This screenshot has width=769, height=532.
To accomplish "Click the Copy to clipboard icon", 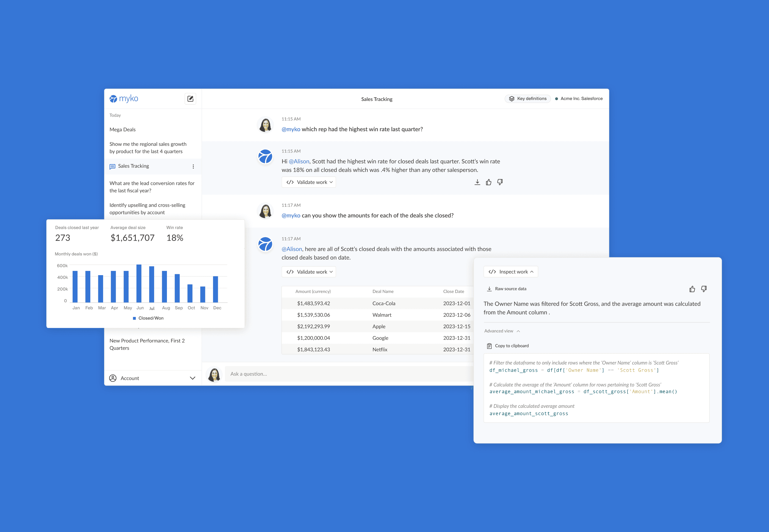I will (x=489, y=346).
